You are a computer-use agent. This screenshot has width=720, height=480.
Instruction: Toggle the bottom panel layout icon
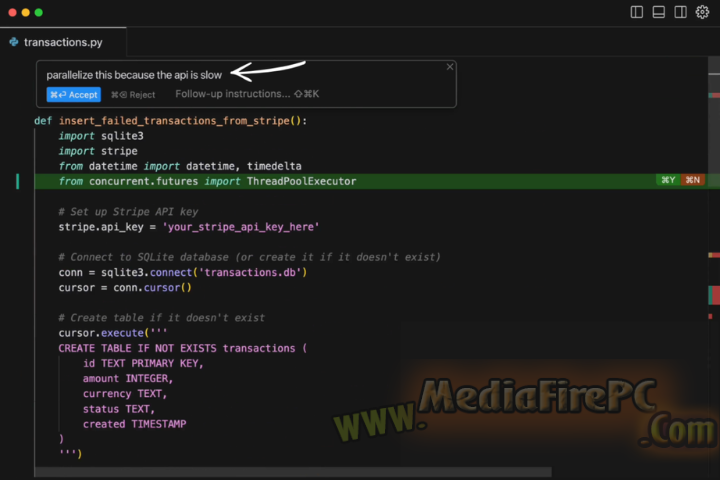point(658,12)
